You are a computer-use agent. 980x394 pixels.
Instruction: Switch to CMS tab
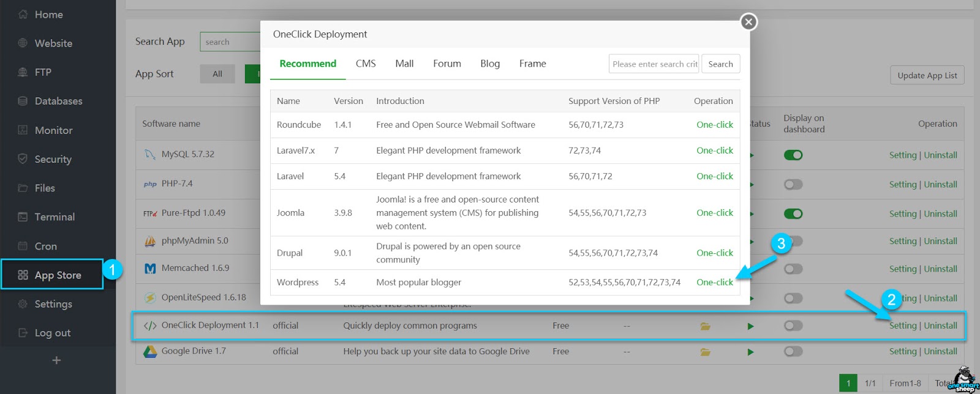coord(366,64)
